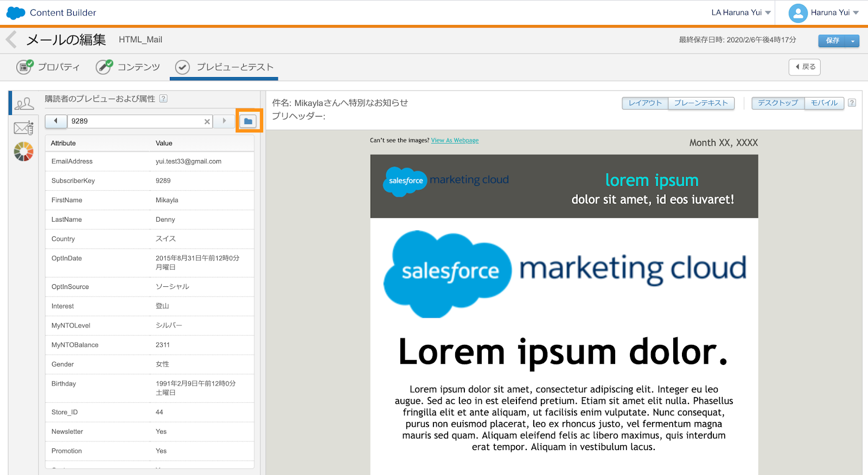This screenshot has width=868, height=475.
Task: Click the Mikayla value cell
Action: tap(167, 200)
